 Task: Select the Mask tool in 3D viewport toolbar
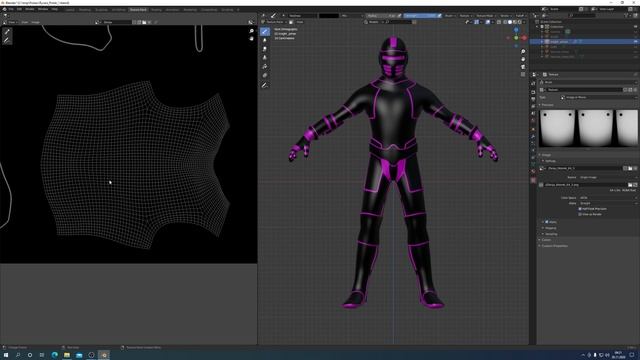pyautogui.click(x=265, y=76)
